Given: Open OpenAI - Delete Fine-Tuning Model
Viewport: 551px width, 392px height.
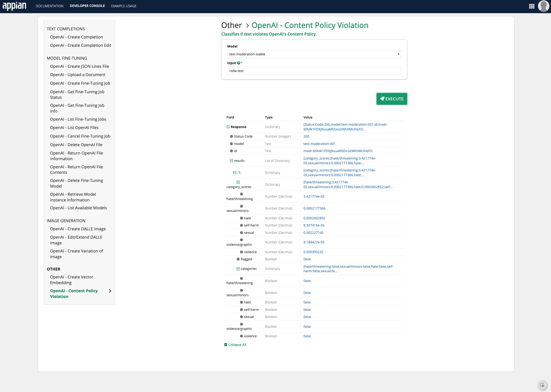Looking at the screenshot, I should point(76,184).
